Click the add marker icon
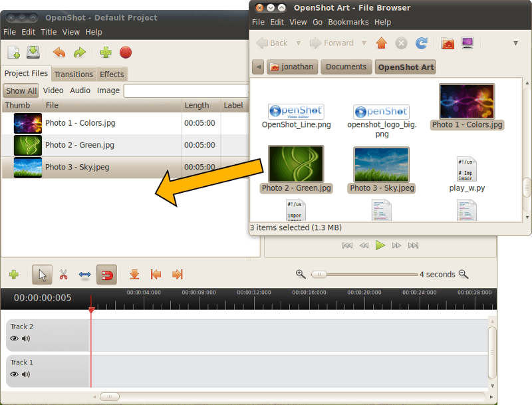The height and width of the screenshot is (405, 532). coord(135,275)
